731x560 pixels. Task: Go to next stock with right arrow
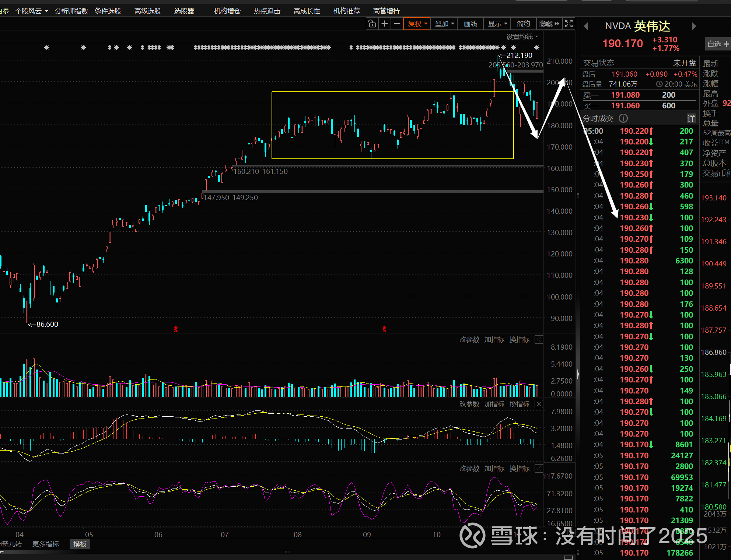694,27
